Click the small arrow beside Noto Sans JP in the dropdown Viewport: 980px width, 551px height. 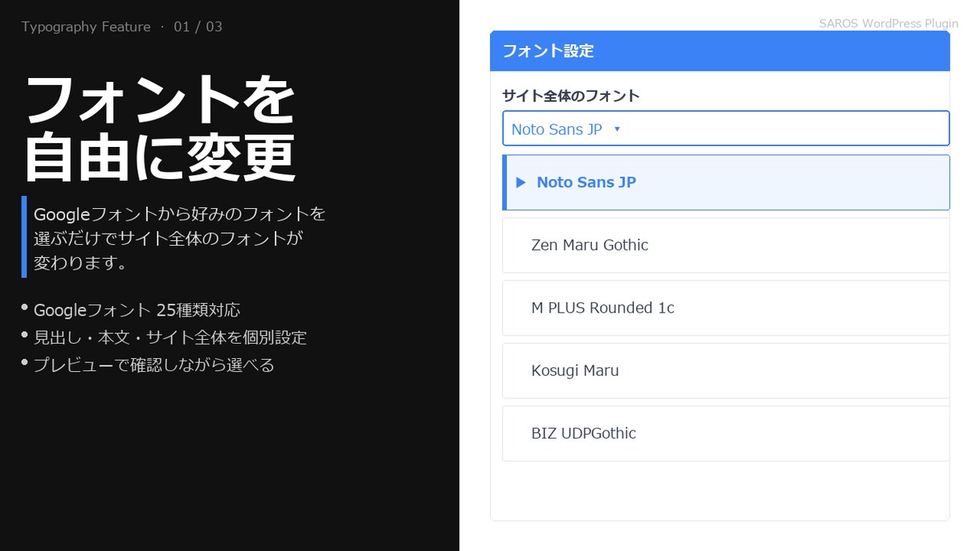click(x=617, y=129)
